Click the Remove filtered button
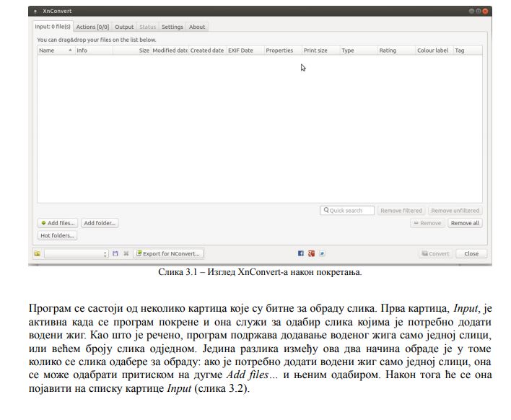 click(x=401, y=211)
